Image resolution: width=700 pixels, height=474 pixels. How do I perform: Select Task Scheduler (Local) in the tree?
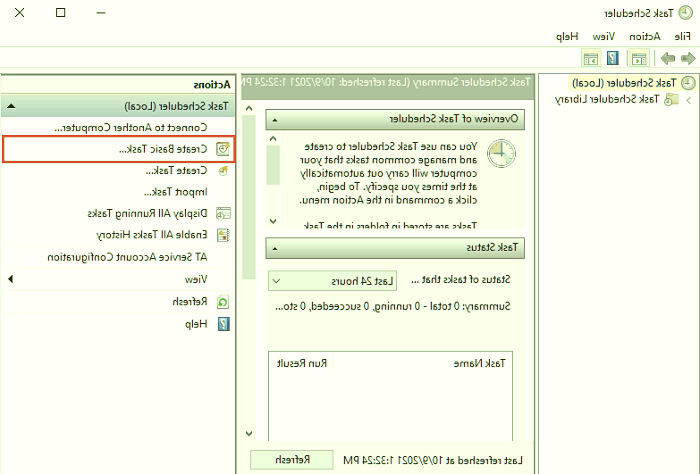click(x=624, y=83)
